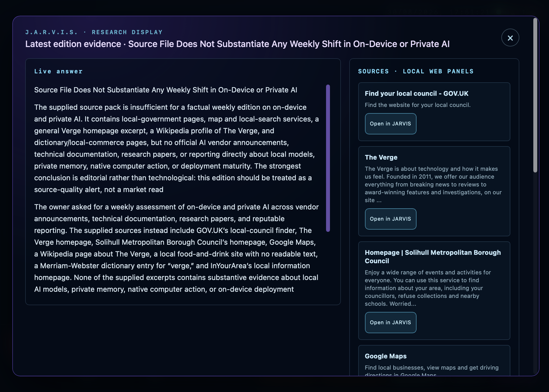Close the research display dialog
This screenshot has height=392, width=549.
tap(510, 38)
